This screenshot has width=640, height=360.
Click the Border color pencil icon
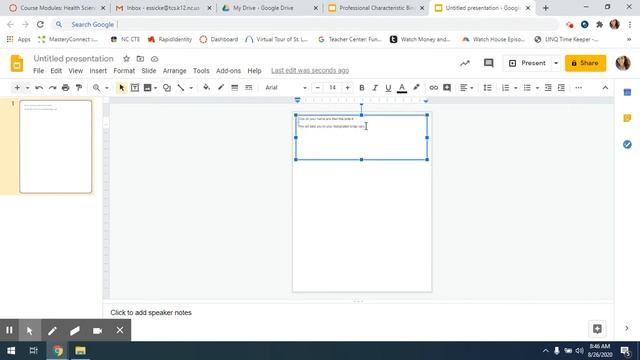[x=221, y=87]
